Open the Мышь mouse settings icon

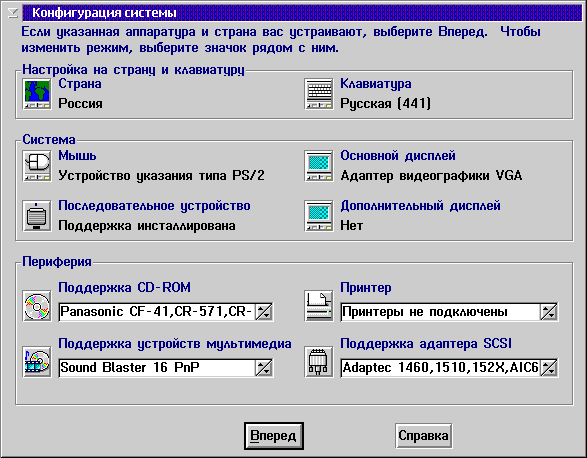37,166
